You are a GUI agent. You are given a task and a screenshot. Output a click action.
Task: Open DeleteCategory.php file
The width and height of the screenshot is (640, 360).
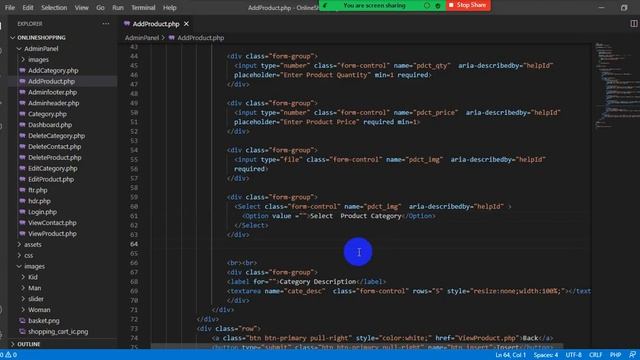[56, 136]
